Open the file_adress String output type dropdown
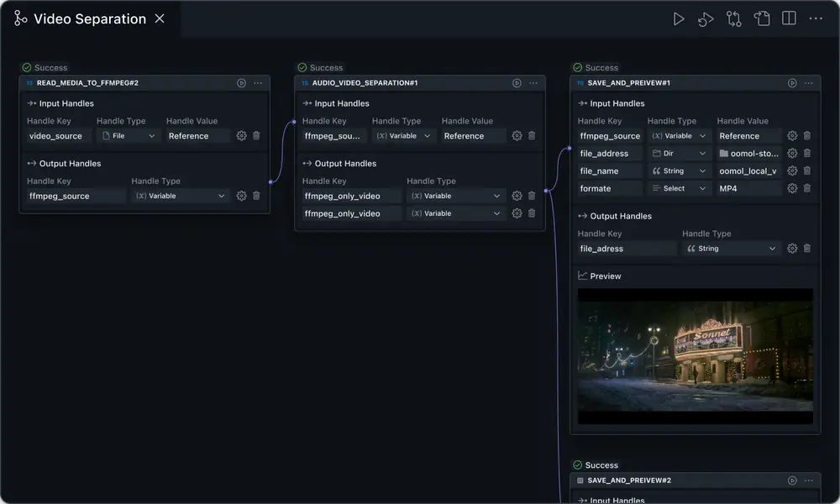The width and height of the screenshot is (840, 504). coord(731,249)
